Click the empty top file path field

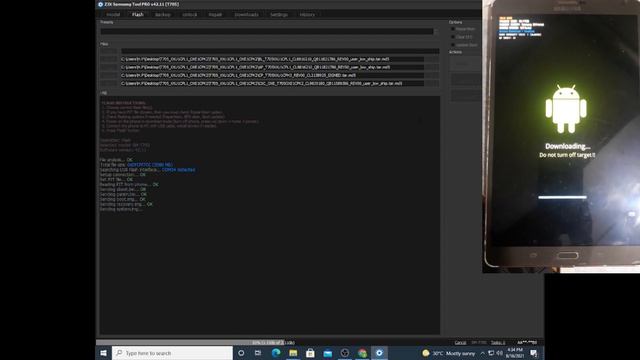pos(280,51)
